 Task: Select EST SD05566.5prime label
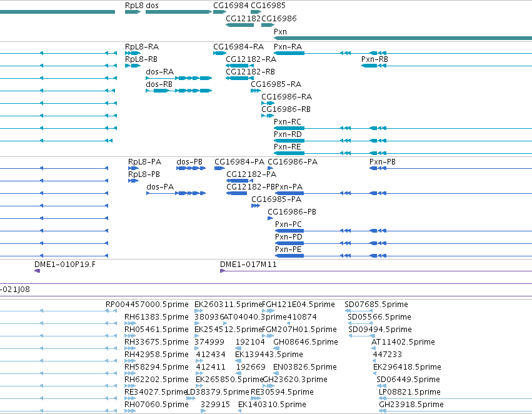coord(379,317)
